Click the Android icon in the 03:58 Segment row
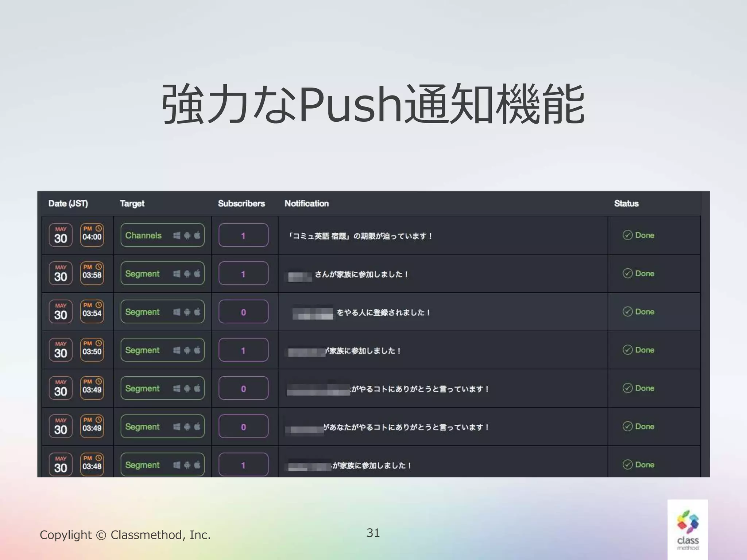Screen dimensions: 747x560 [x=187, y=274]
